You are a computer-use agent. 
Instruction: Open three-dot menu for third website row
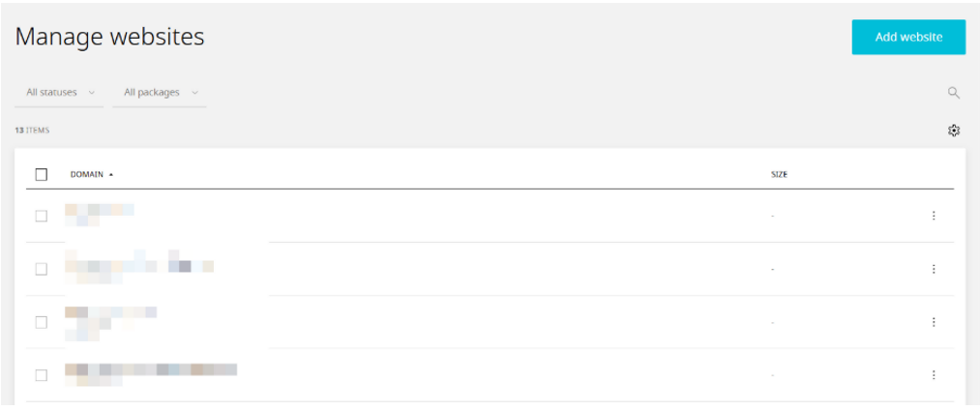(934, 322)
